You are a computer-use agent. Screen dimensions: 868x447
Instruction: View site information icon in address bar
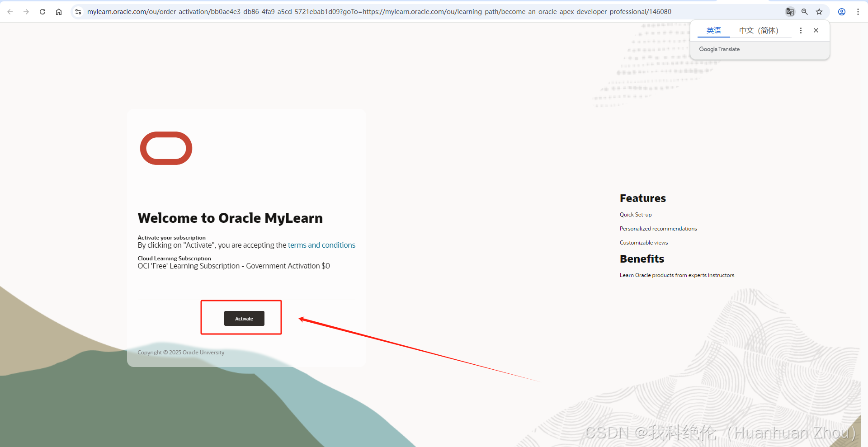tap(78, 12)
